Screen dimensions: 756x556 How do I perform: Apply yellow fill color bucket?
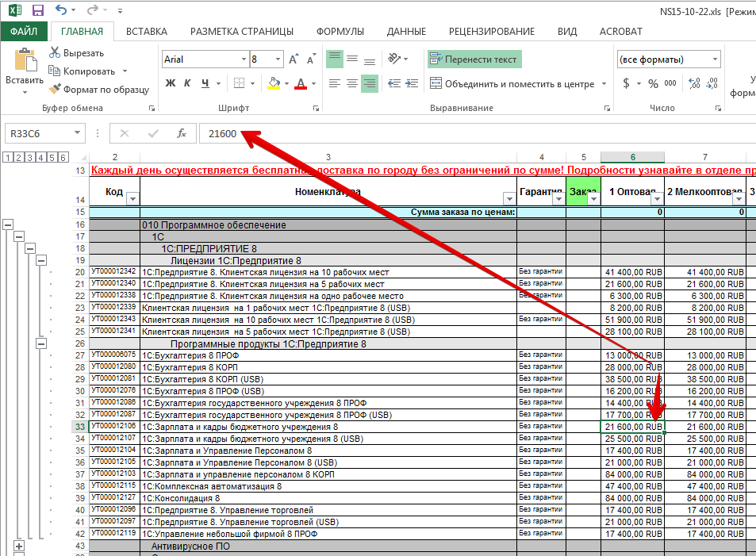click(274, 83)
